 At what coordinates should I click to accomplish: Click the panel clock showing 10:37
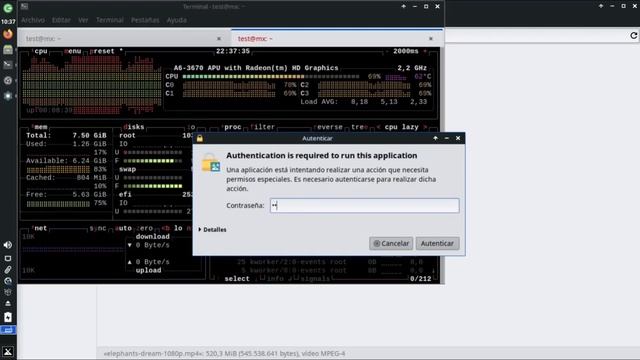[8, 22]
